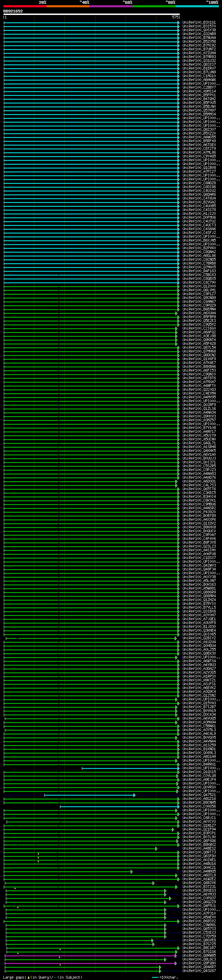Viewport: 222px width, 980px height.
Task: Click the green alignment bar for UniRef100_A4BES2
Action: (80, 849)
